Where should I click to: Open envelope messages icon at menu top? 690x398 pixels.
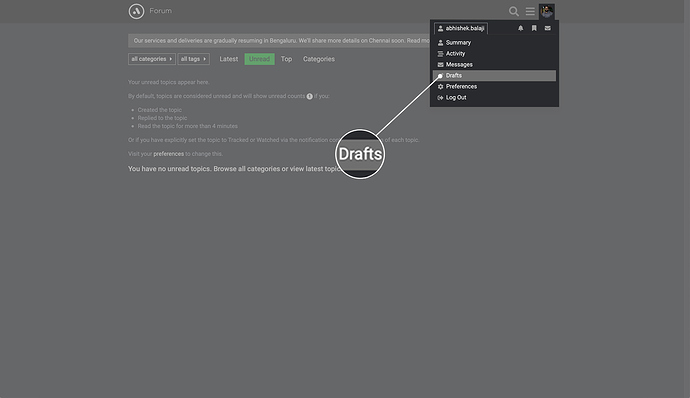(x=547, y=28)
